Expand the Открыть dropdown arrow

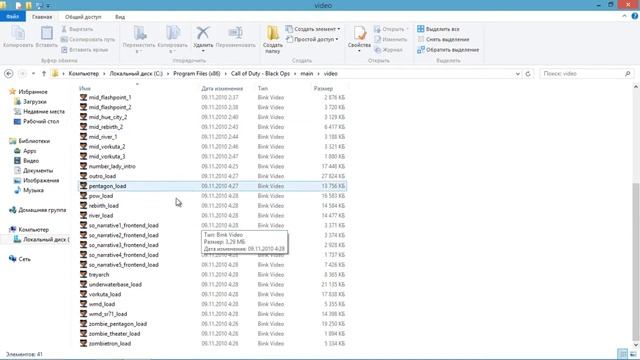407,29
